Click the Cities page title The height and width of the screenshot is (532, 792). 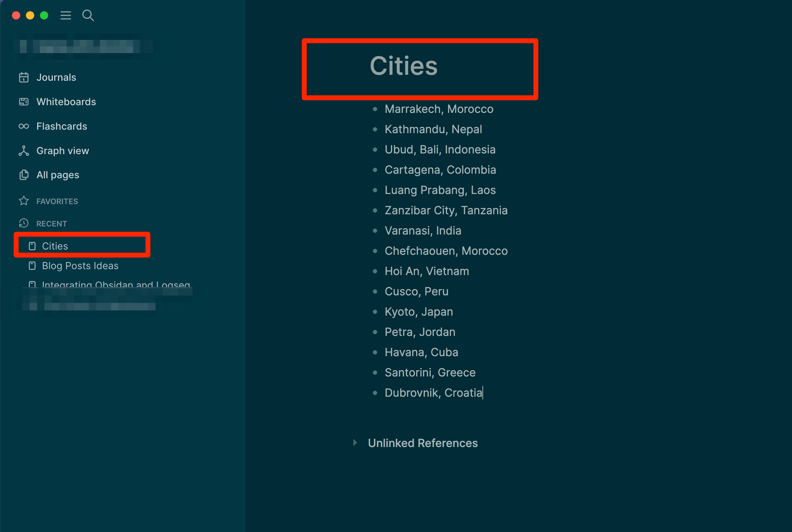tap(403, 66)
